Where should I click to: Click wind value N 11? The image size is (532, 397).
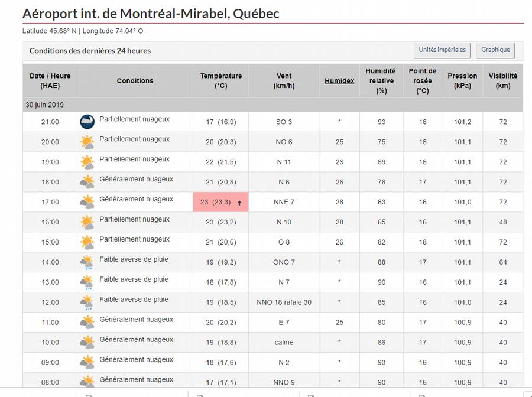click(x=284, y=162)
